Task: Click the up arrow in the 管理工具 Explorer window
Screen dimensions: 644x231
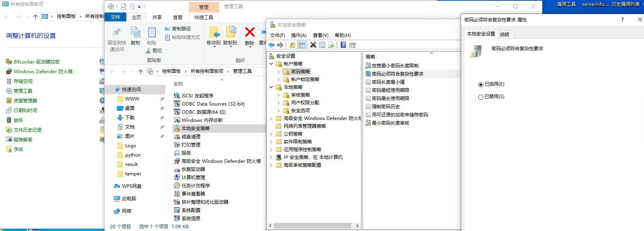Action: pyautogui.click(x=141, y=71)
